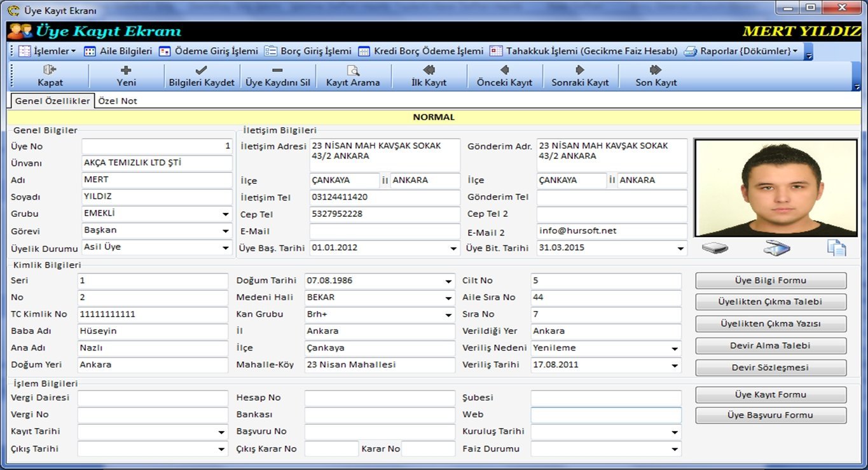Click the copy documents icon below the photo
The width and height of the screenshot is (868, 470).
coord(836,248)
